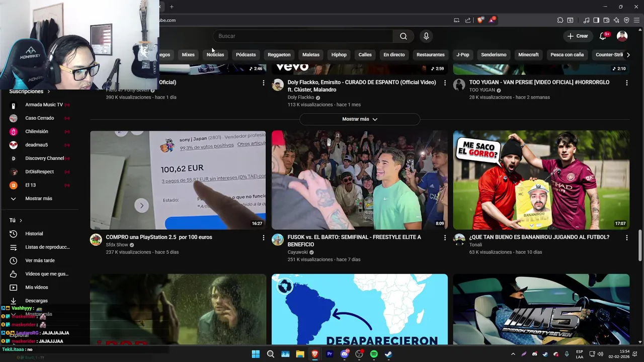The image size is (644, 362).
Task: Select the Mixes filter chip
Action: click(x=188, y=55)
